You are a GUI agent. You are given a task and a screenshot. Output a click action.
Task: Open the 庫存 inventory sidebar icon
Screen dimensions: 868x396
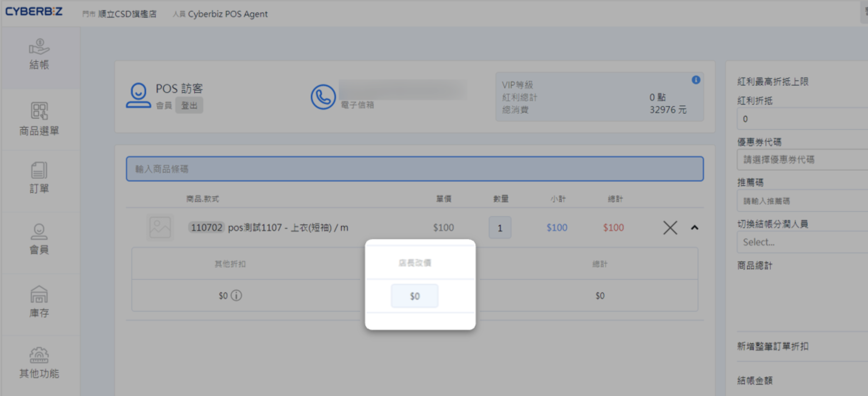(x=39, y=301)
